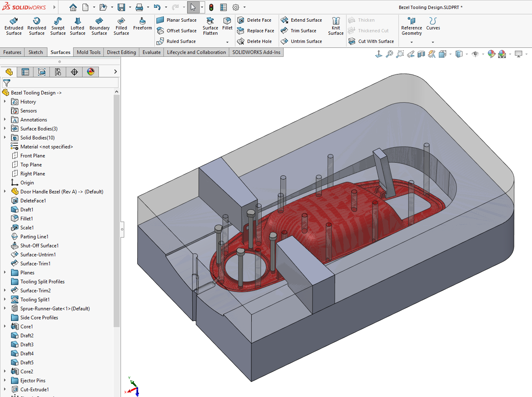This screenshot has height=397, width=532.
Task: Select the Offset Surface tool
Action: pos(177,30)
